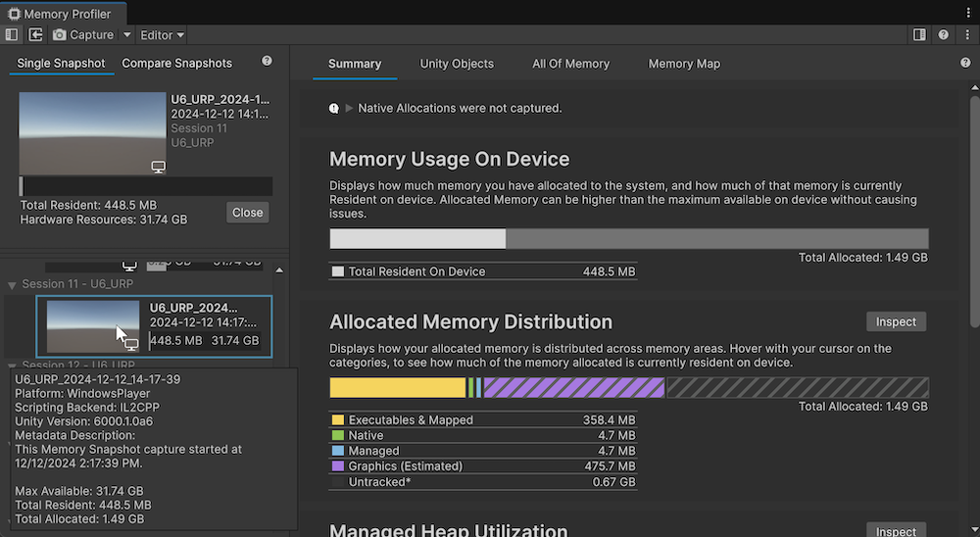The image size is (980, 537).
Task: Click the platform monitor icon on open snapshot
Action: click(158, 167)
